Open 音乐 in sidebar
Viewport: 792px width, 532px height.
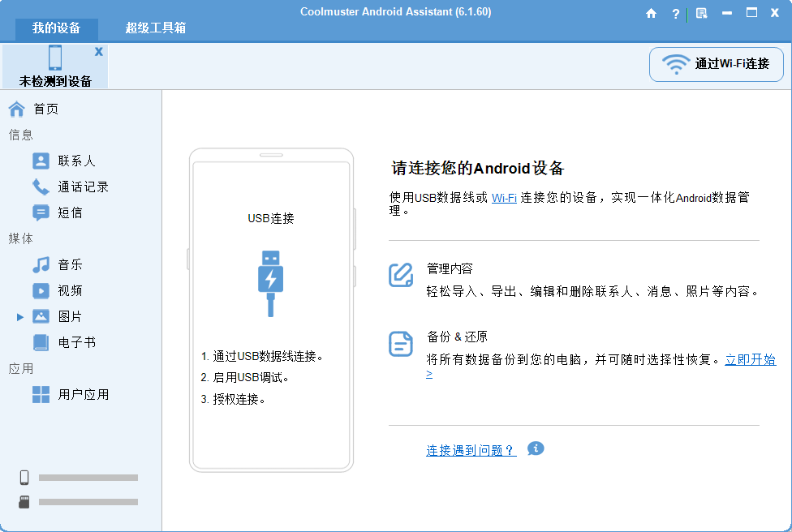click(x=70, y=264)
